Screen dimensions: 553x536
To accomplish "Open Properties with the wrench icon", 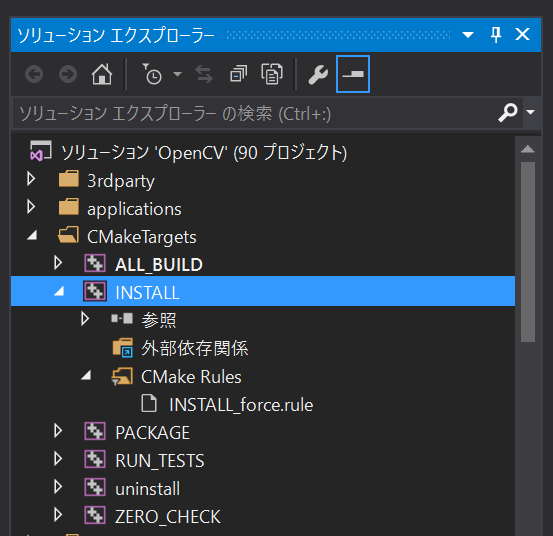I will pyautogui.click(x=318, y=74).
